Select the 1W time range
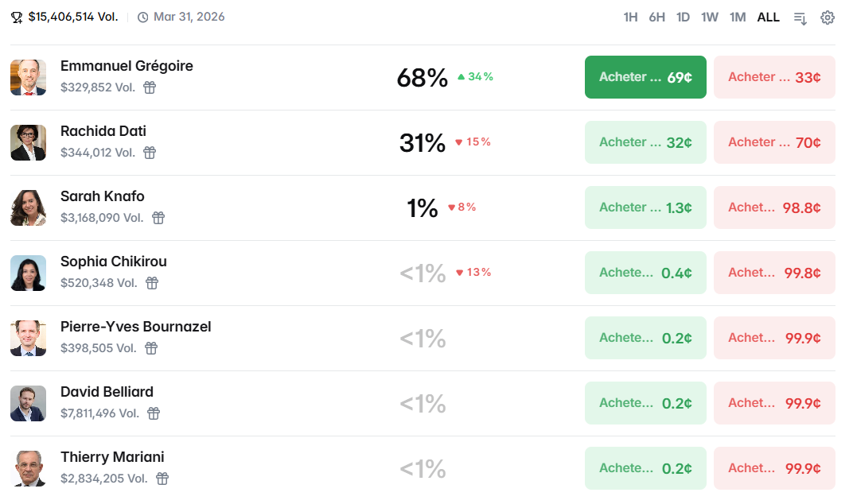The image size is (853, 504). [x=710, y=17]
